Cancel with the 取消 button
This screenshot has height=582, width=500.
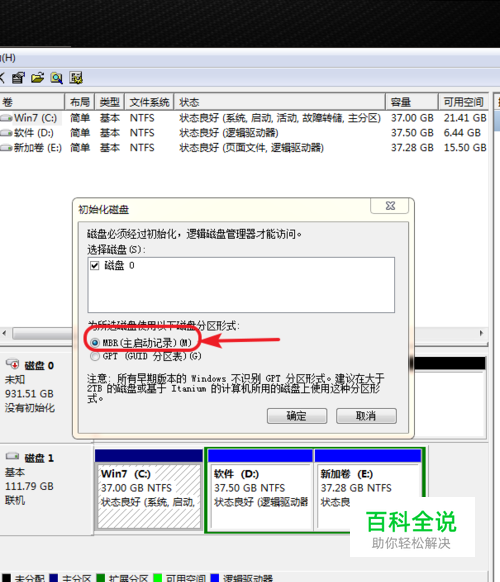pos(366,416)
